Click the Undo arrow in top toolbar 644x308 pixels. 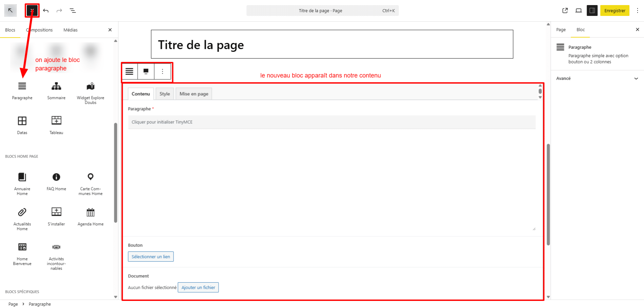(x=46, y=11)
